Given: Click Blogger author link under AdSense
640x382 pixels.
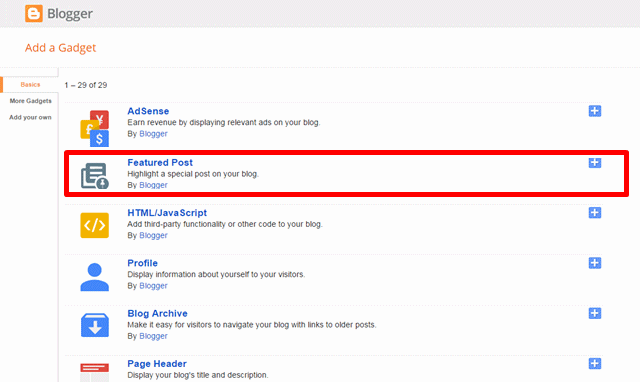Looking at the screenshot, I should [x=153, y=134].
